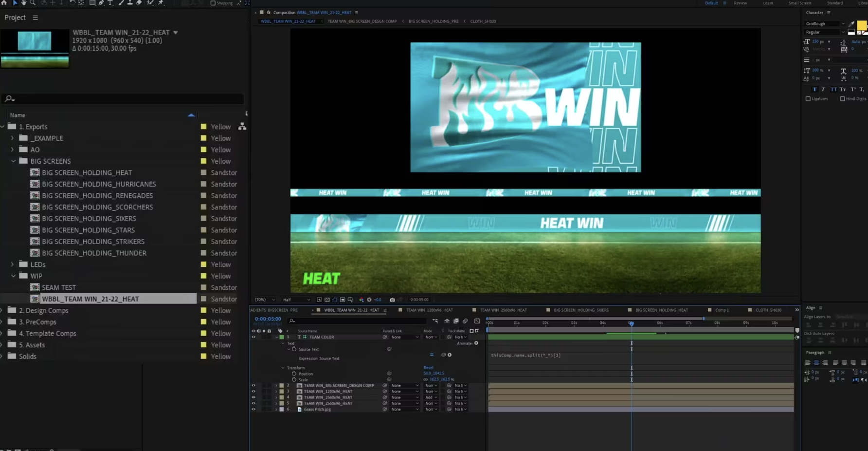Expand the _EXAMPLE folder
868x451 pixels.
pyautogui.click(x=13, y=138)
